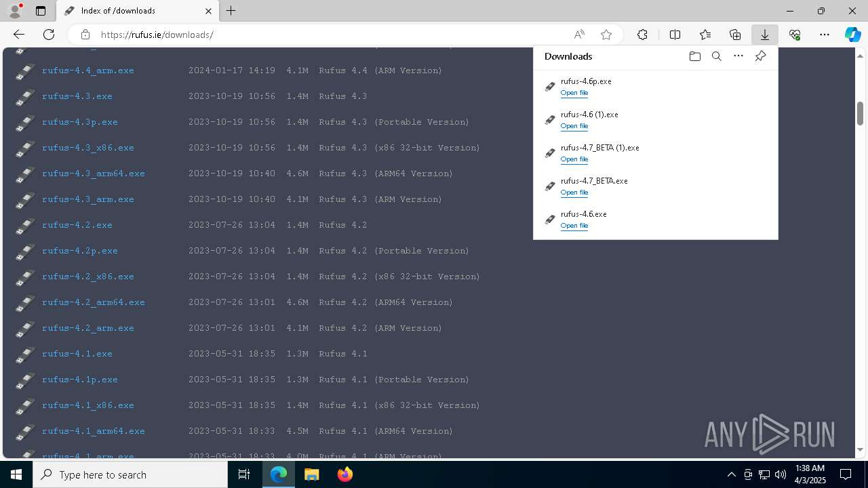Open file for rufus-4.7_BETA.exe download
This screenshot has height=488, width=868.
pyautogui.click(x=574, y=192)
